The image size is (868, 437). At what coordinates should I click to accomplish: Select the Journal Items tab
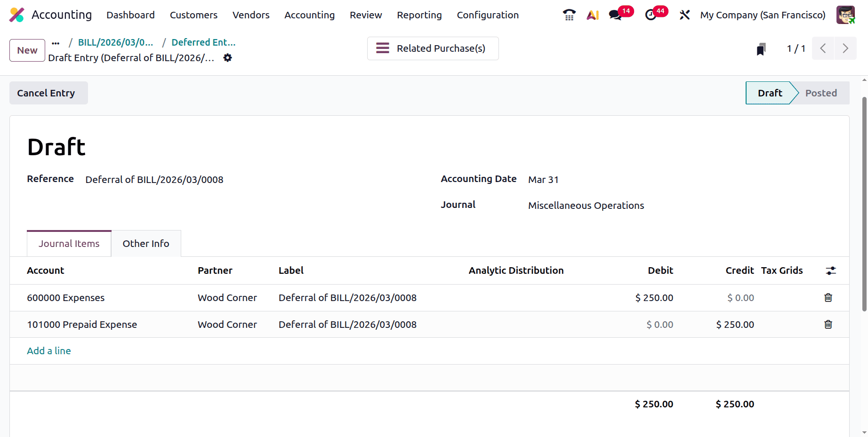click(x=69, y=244)
